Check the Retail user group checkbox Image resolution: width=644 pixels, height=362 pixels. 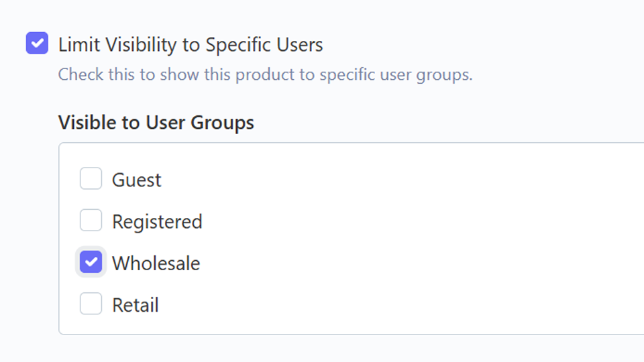[91, 304]
